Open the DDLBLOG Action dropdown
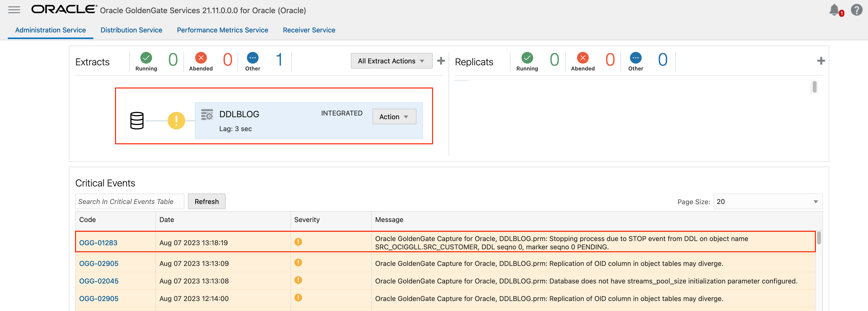Image resolution: width=868 pixels, height=311 pixels. tap(394, 117)
